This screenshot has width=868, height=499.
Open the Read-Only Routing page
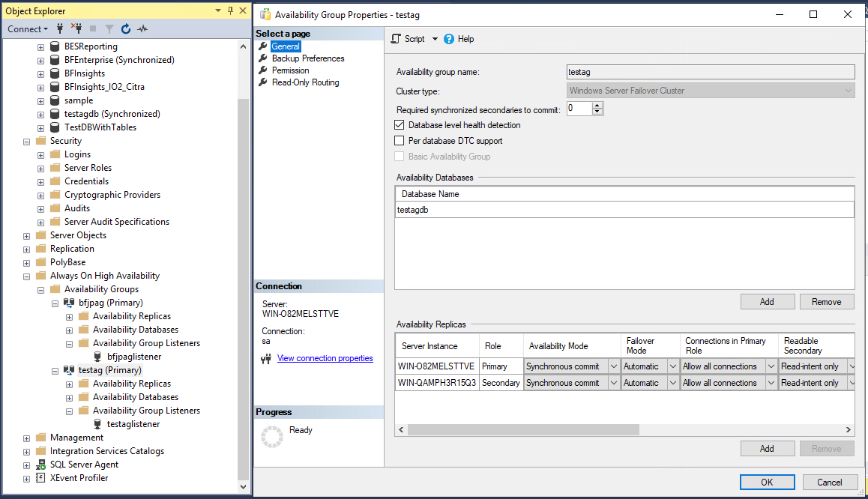point(305,82)
